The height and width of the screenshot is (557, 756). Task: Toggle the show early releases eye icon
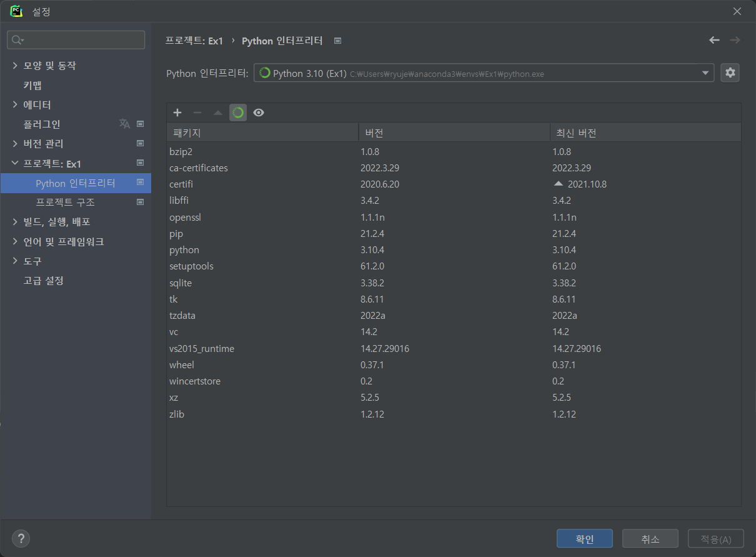point(259,113)
